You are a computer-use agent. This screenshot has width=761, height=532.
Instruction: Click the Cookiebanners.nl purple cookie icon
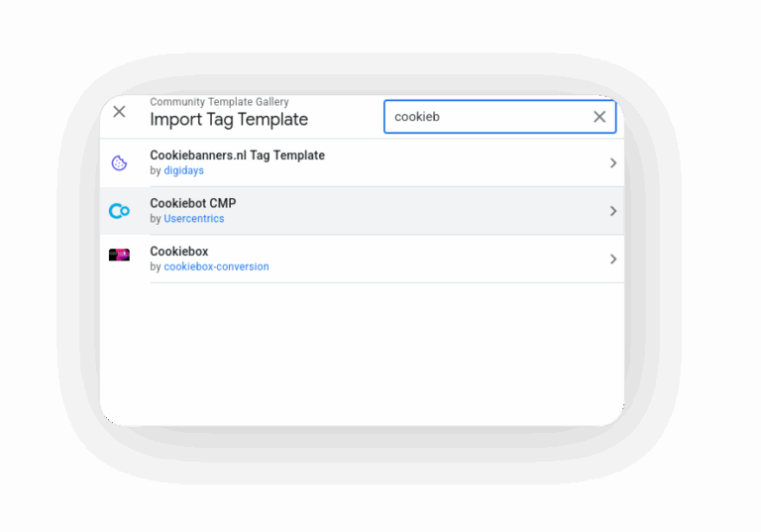[x=119, y=162]
